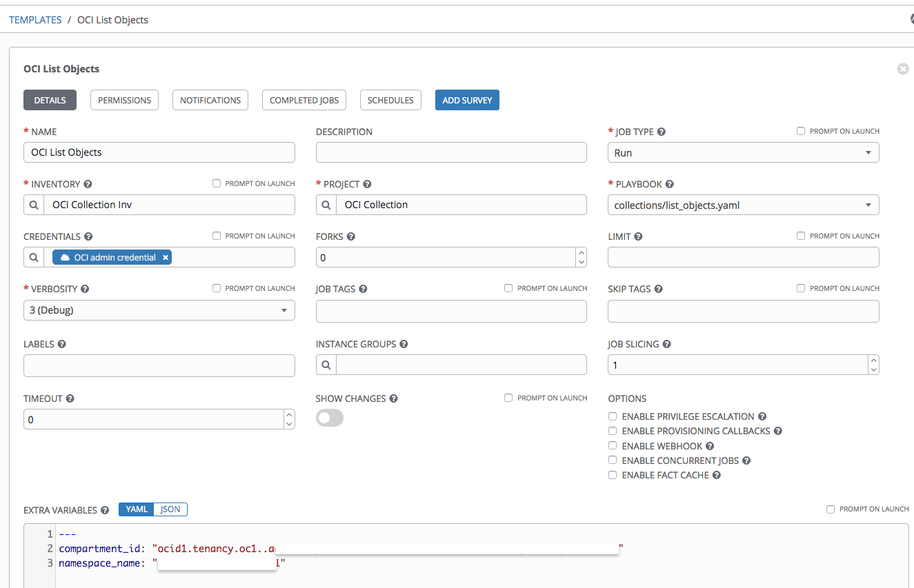This screenshot has width=914, height=588.
Task: Change the Verbosity dropdown
Action: click(x=284, y=310)
